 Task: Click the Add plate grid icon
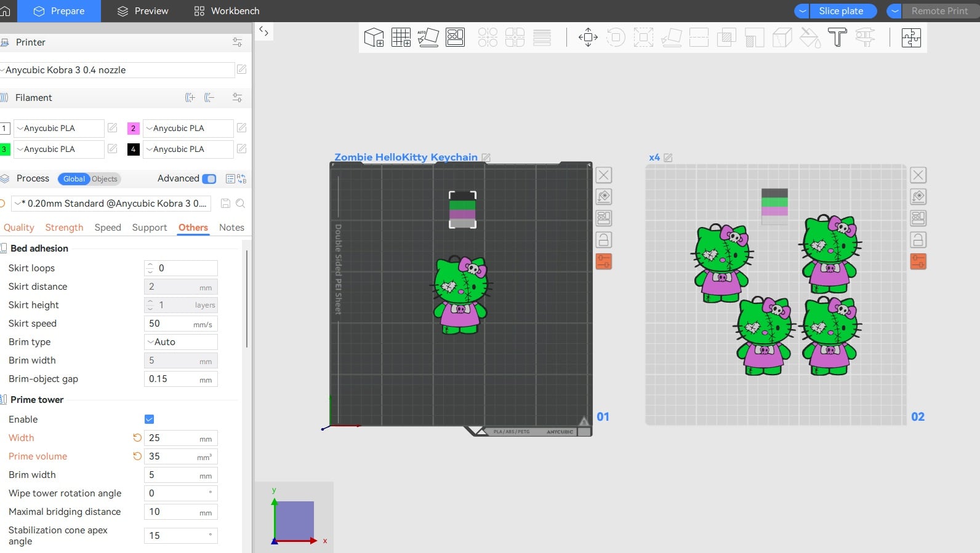coord(401,38)
